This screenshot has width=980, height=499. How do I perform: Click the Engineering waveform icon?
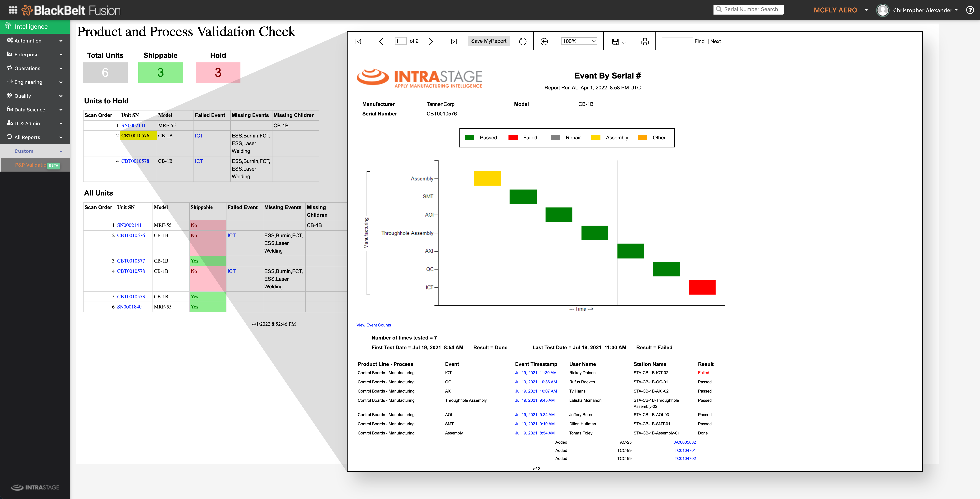(x=10, y=81)
